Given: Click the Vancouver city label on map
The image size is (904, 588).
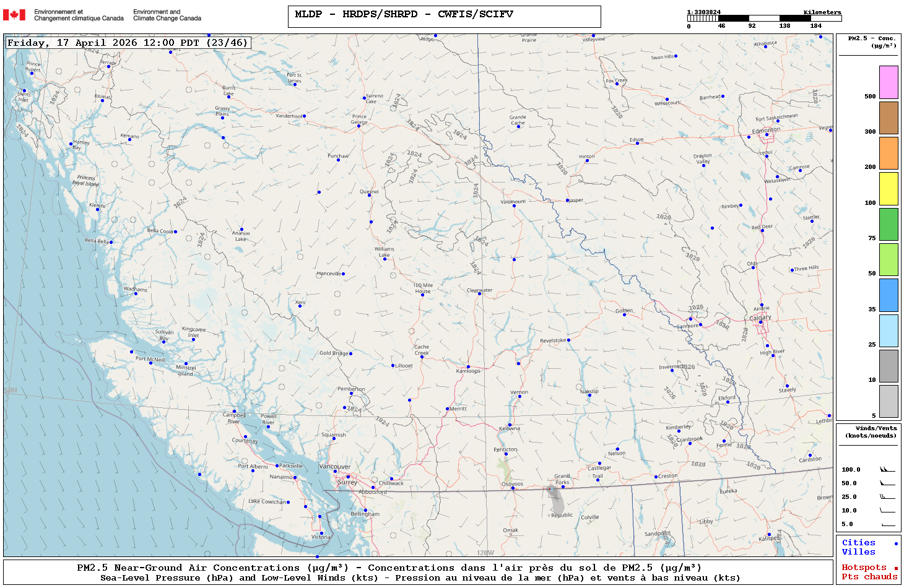Looking at the screenshot, I should pos(334,467).
